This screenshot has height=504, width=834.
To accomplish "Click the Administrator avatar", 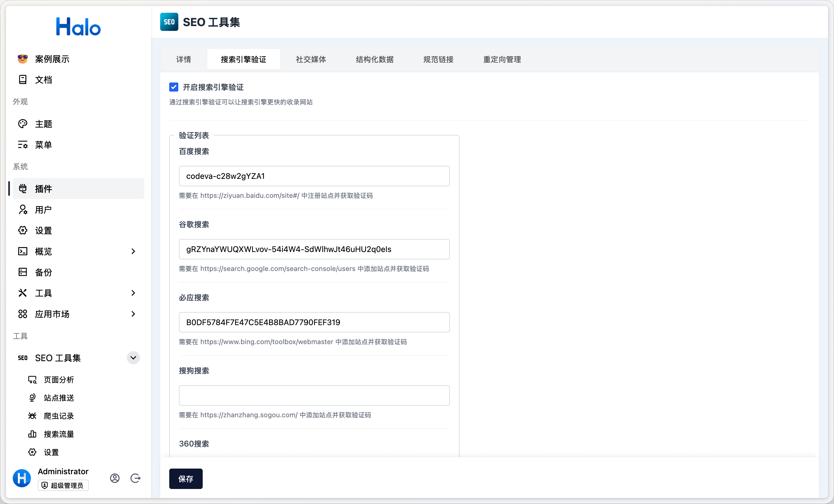I will tap(22, 478).
